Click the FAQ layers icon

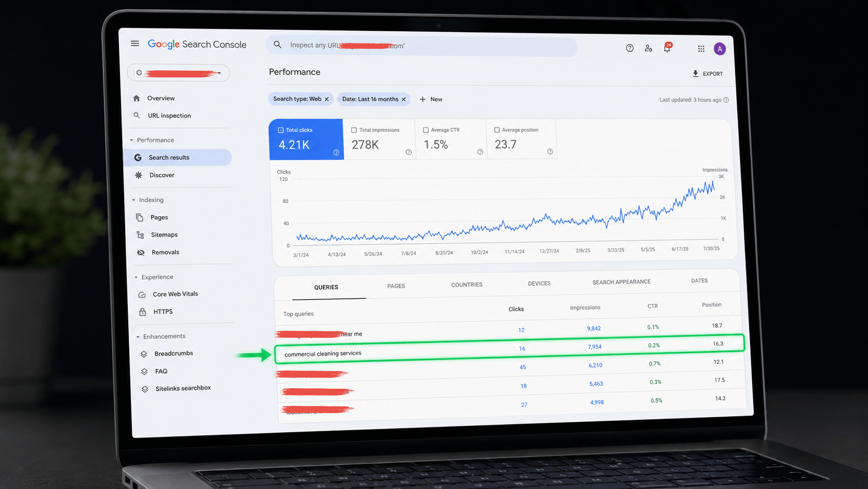pyautogui.click(x=144, y=372)
